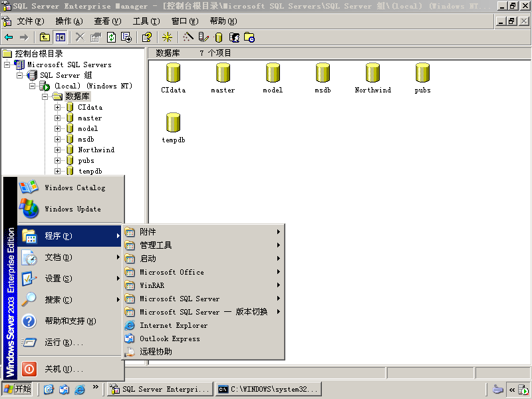Image resolution: width=532 pixels, height=399 pixels.
Task: Expand the quick launch overflow chevron
Action: point(95,387)
